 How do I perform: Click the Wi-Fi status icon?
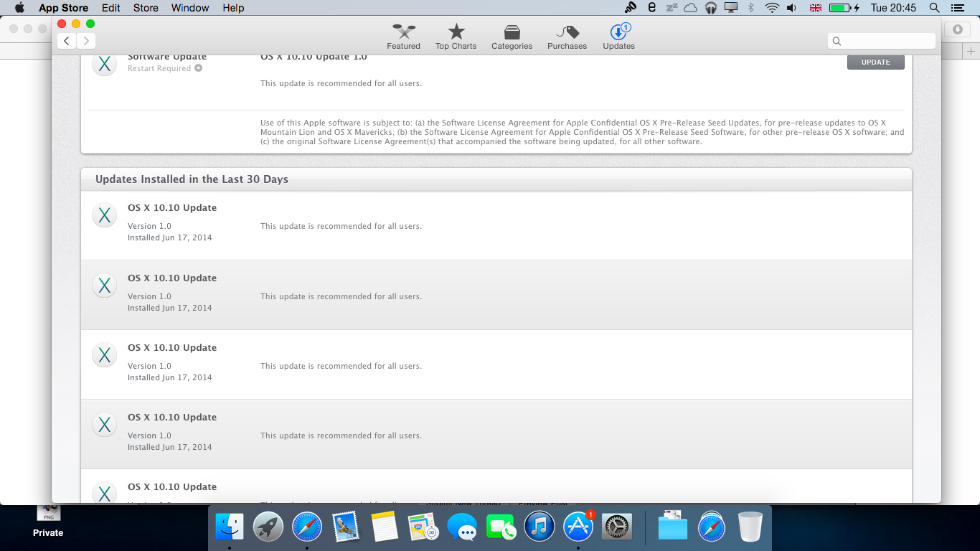(772, 8)
